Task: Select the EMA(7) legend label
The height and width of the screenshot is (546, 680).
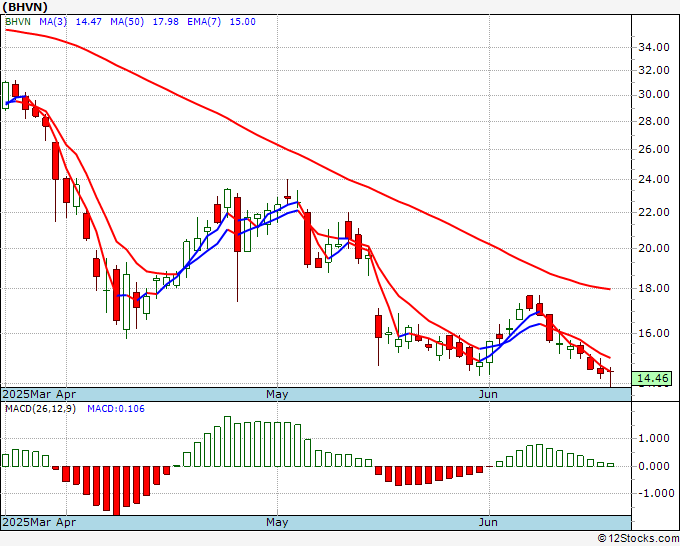Action: click(x=204, y=22)
